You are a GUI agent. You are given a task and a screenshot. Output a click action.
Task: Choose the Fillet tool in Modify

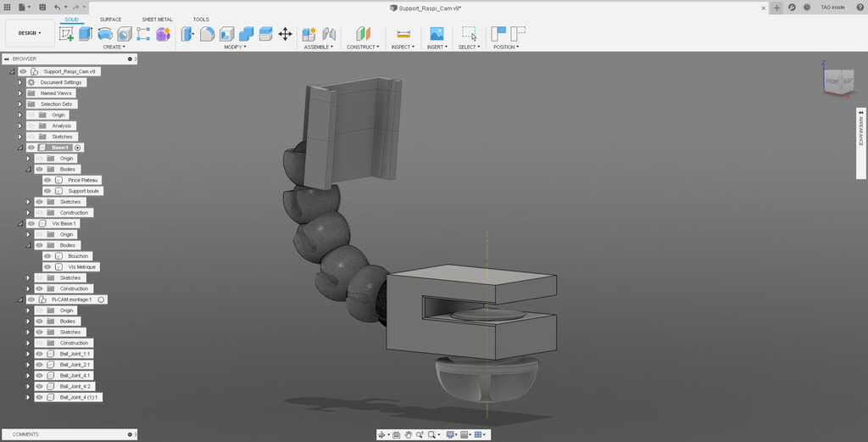[207, 34]
